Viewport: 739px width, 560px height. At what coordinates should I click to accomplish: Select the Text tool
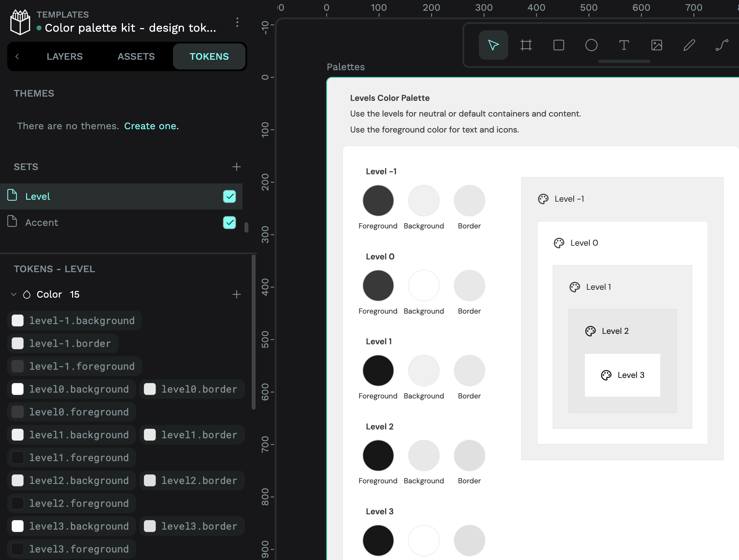coord(623,45)
